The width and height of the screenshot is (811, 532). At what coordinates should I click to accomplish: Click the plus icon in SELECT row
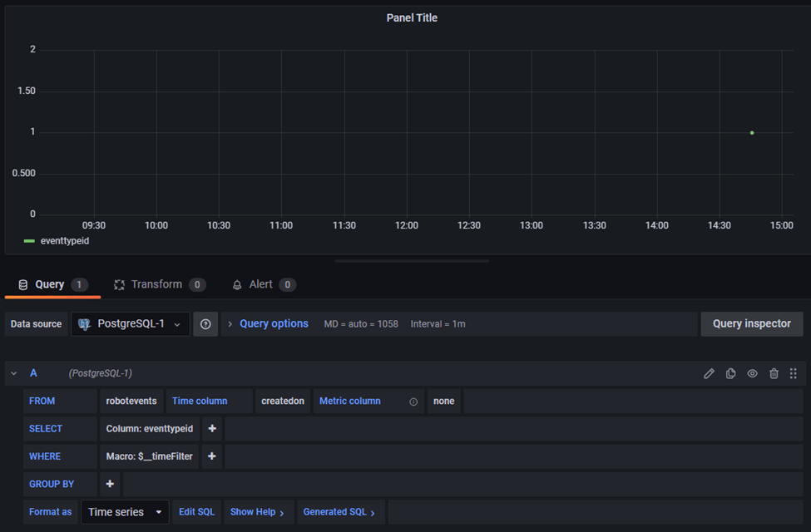pos(212,429)
